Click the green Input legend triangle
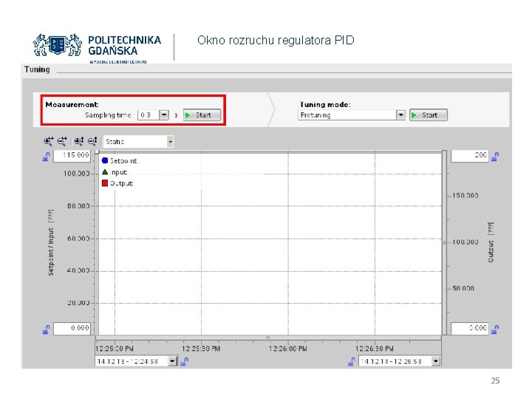The height and width of the screenshot is (399, 532). (x=105, y=172)
